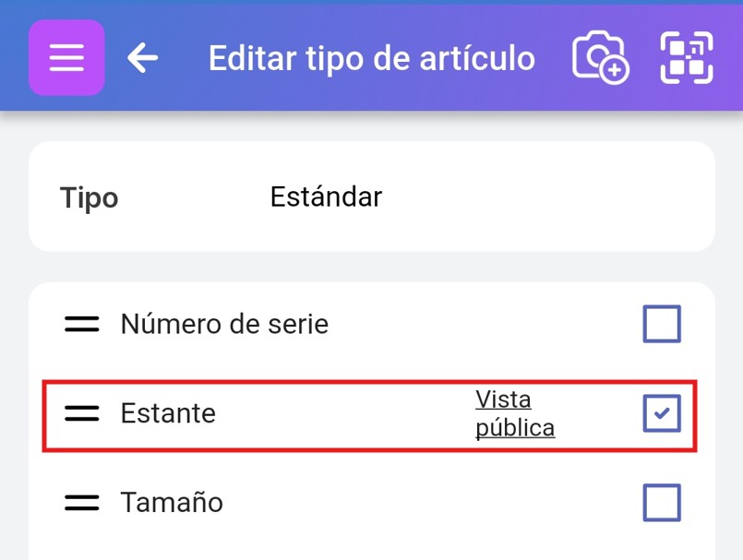Uncheck the Estante checkbox
Viewport: 743px width, 560px height.
[x=661, y=413]
